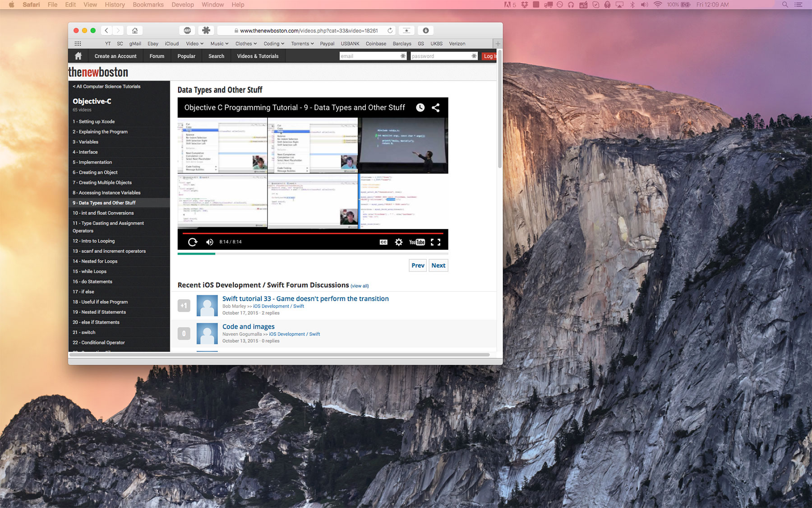Click the Safari address bar URL
This screenshot has height=508, width=812.
pyautogui.click(x=309, y=31)
